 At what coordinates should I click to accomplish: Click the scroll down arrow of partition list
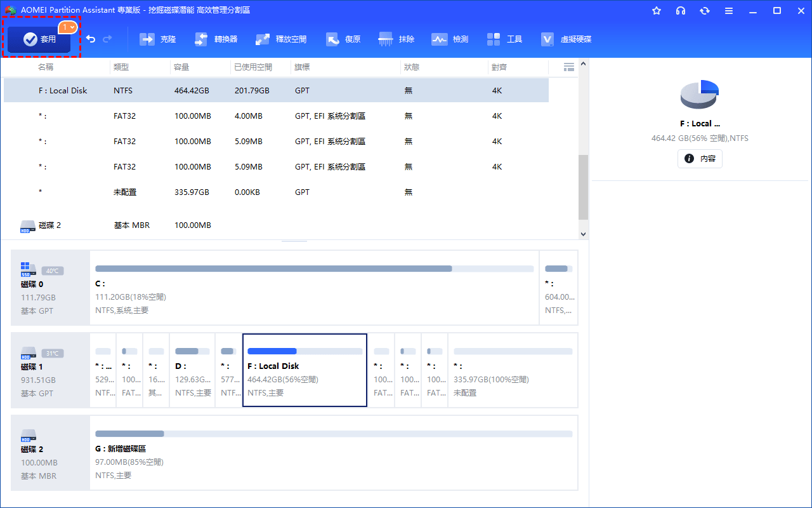583,234
